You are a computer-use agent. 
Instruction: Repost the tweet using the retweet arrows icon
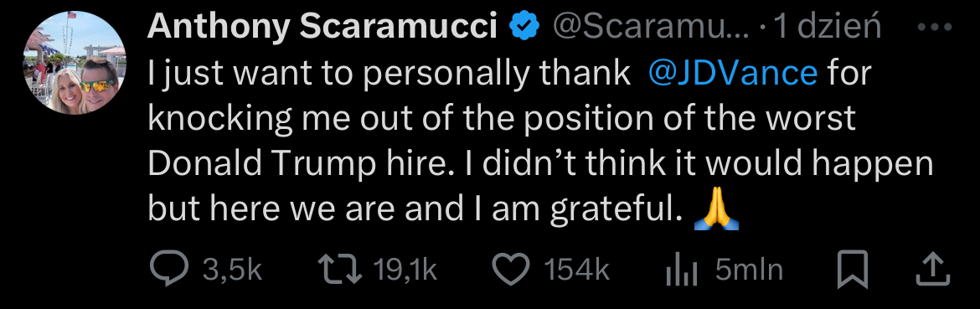click(x=339, y=270)
